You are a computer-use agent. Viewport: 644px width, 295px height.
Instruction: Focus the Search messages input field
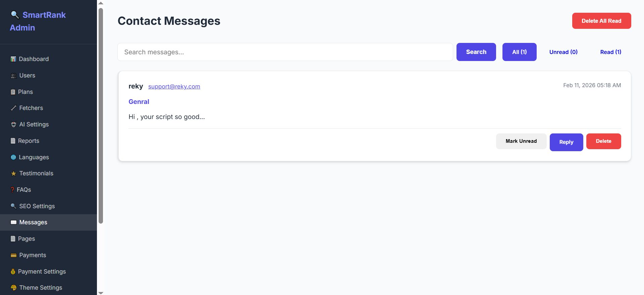click(x=285, y=52)
